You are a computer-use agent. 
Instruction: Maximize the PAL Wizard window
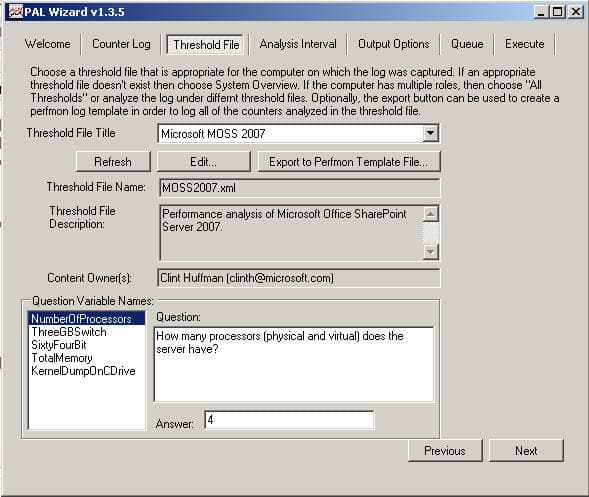point(558,12)
